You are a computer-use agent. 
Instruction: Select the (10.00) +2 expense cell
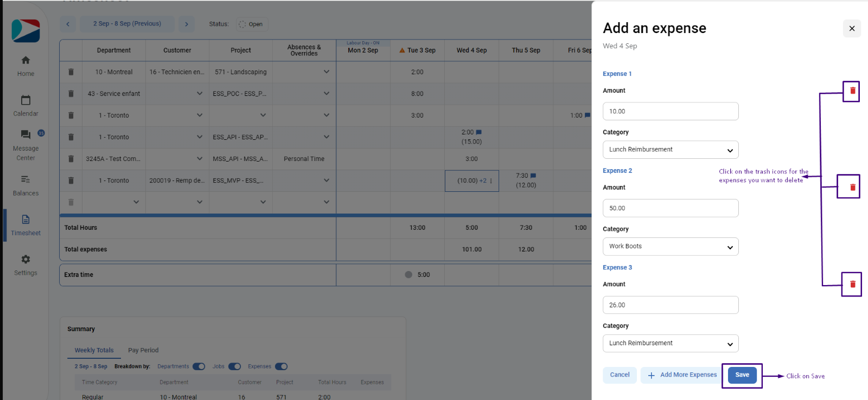[x=471, y=180]
